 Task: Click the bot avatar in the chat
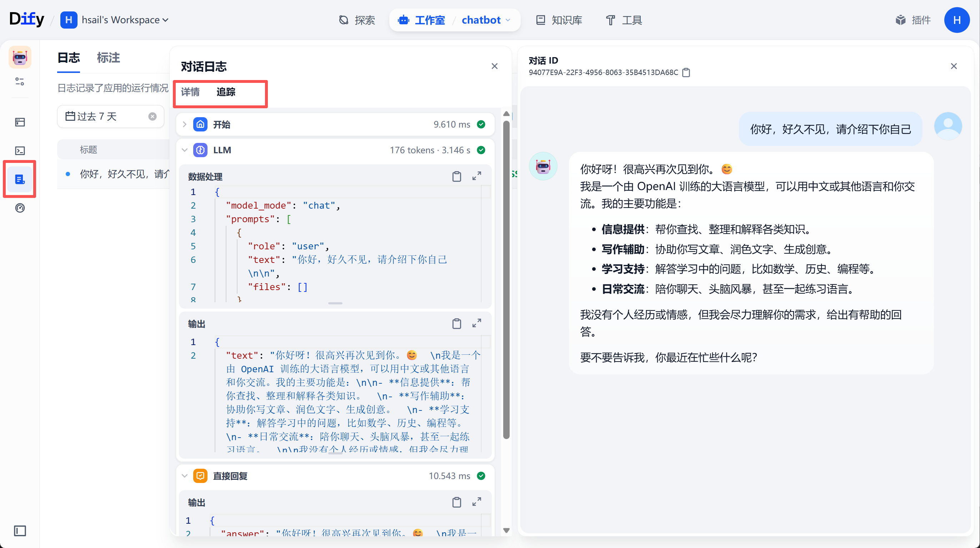tap(543, 166)
